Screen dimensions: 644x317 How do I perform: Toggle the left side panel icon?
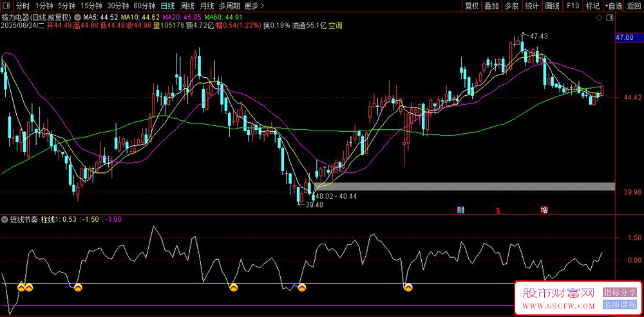(x=6, y=6)
